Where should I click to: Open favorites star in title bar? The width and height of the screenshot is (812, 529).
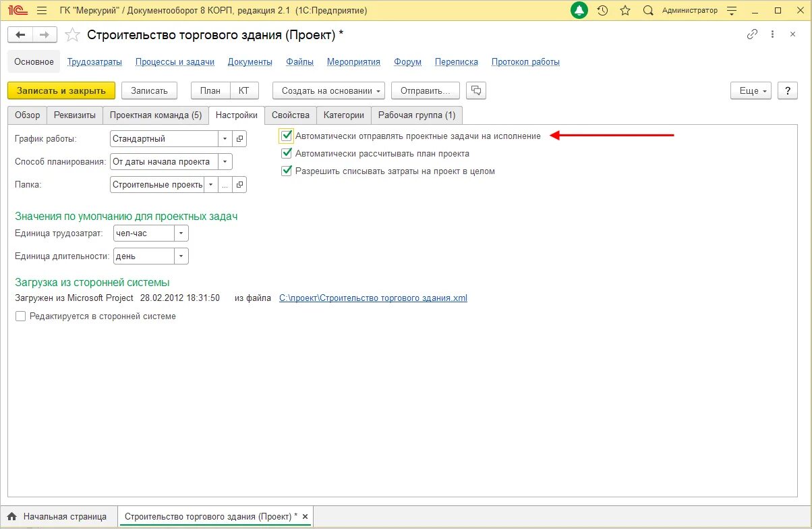[x=625, y=11]
